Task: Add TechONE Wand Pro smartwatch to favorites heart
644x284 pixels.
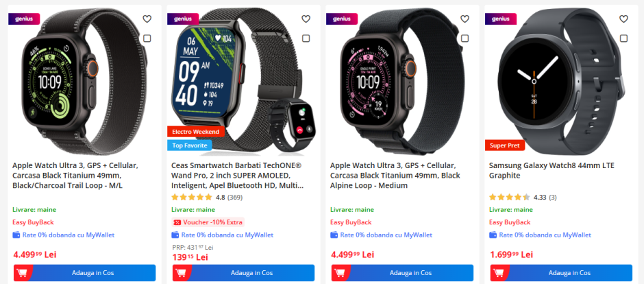Action: click(x=306, y=19)
